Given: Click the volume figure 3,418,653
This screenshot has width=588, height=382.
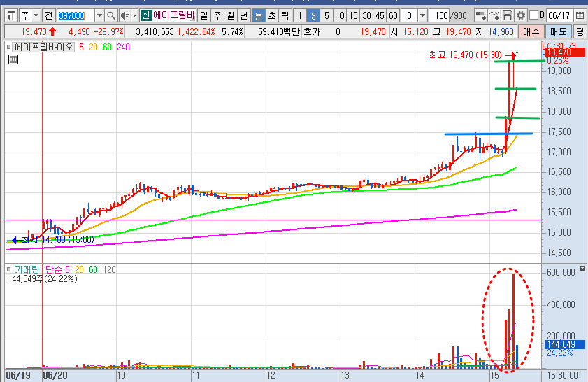Looking at the screenshot, I should pyautogui.click(x=155, y=31).
